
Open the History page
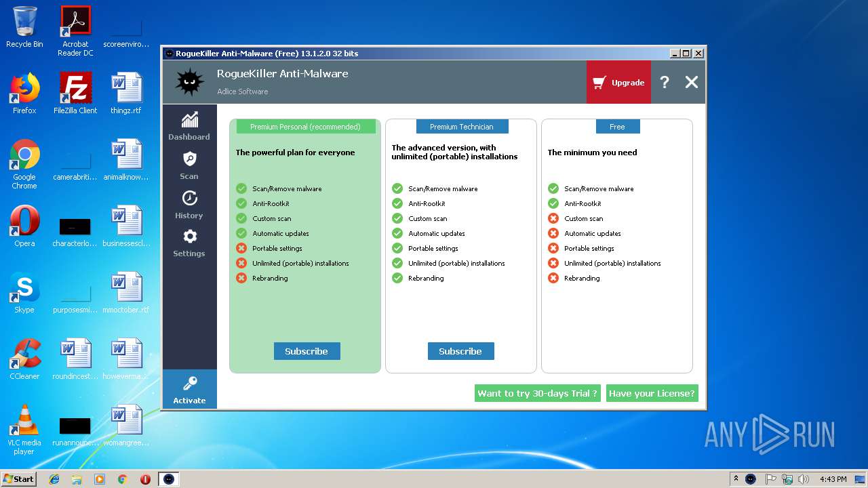point(189,205)
